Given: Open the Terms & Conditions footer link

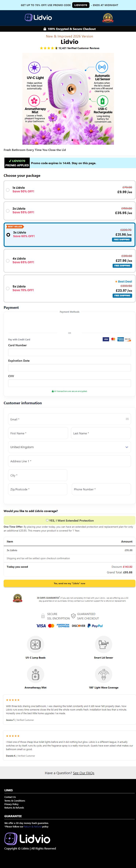Looking at the screenshot, I should pyautogui.click(x=15, y=801).
